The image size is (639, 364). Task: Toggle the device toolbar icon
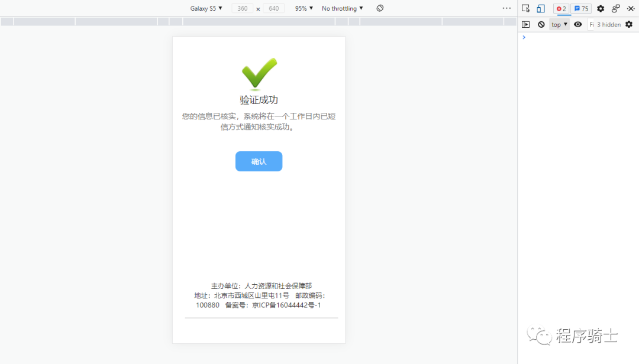coord(540,8)
